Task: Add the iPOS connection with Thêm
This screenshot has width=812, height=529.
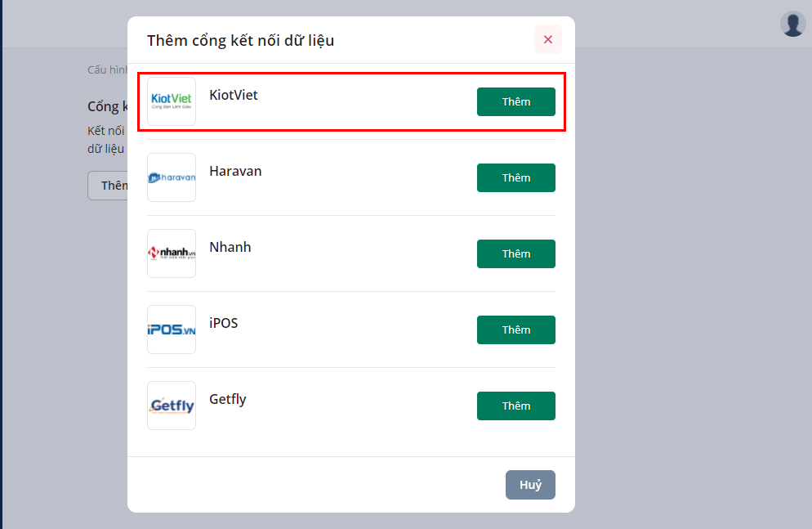Action: click(x=515, y=330)
